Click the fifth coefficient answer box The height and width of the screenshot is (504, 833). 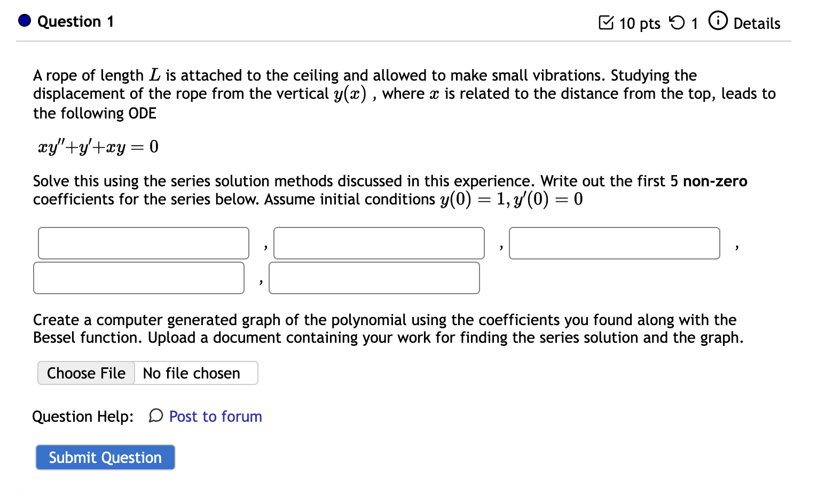pyautogui.click(x=374, y=278)
